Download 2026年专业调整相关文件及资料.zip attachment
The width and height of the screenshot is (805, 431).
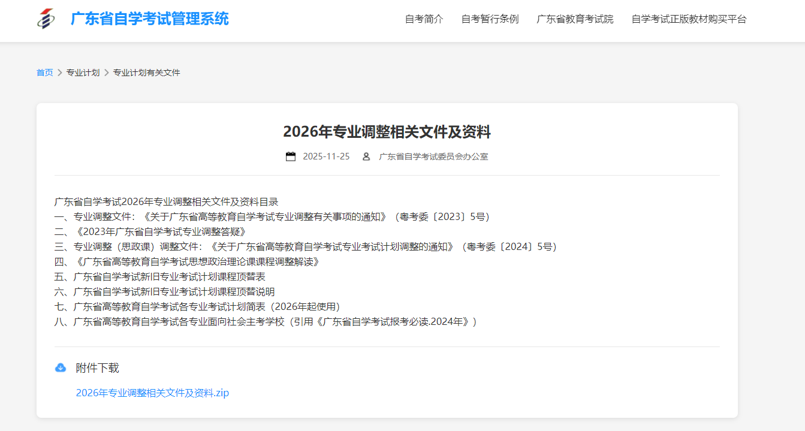point(152,393)
